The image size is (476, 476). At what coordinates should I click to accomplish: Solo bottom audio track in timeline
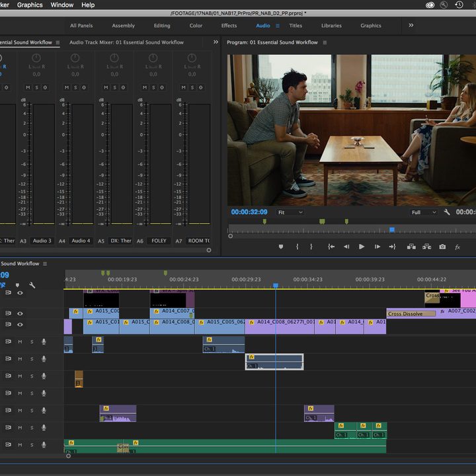pos(32,445)
